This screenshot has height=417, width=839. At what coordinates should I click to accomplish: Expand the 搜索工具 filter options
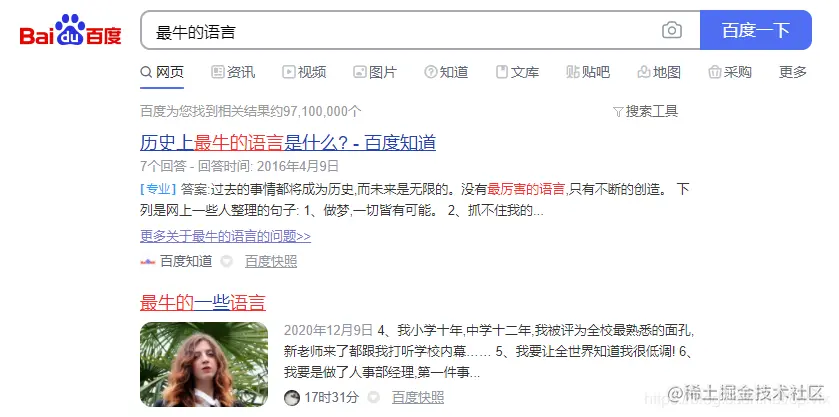pos(645,111)
